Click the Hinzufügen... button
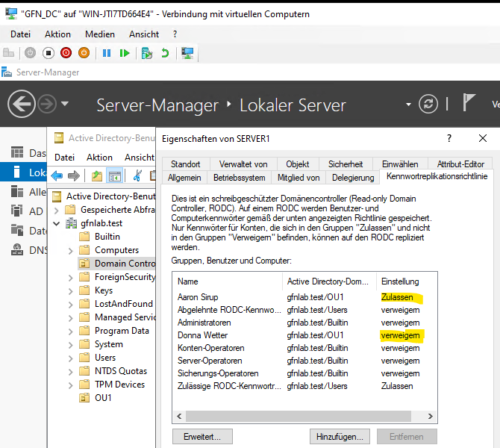Viewport: 500px width, 448px height. click(340, 436)
